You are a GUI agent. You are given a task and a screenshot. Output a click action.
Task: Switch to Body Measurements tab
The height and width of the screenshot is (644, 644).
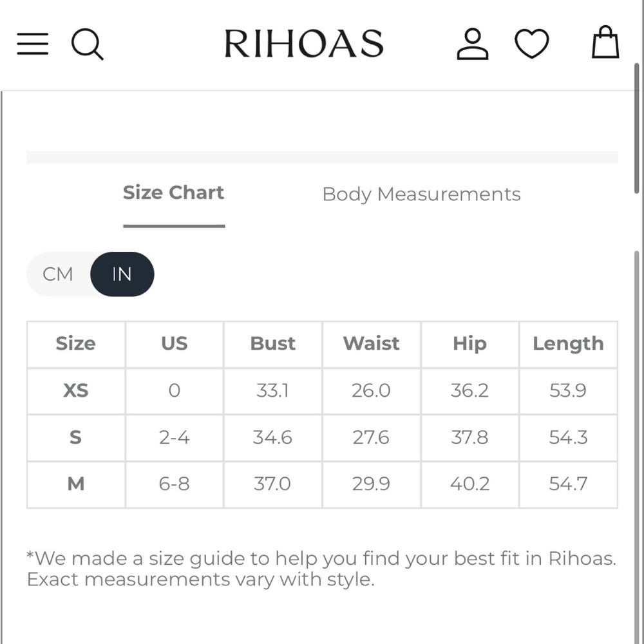(421, 194)
